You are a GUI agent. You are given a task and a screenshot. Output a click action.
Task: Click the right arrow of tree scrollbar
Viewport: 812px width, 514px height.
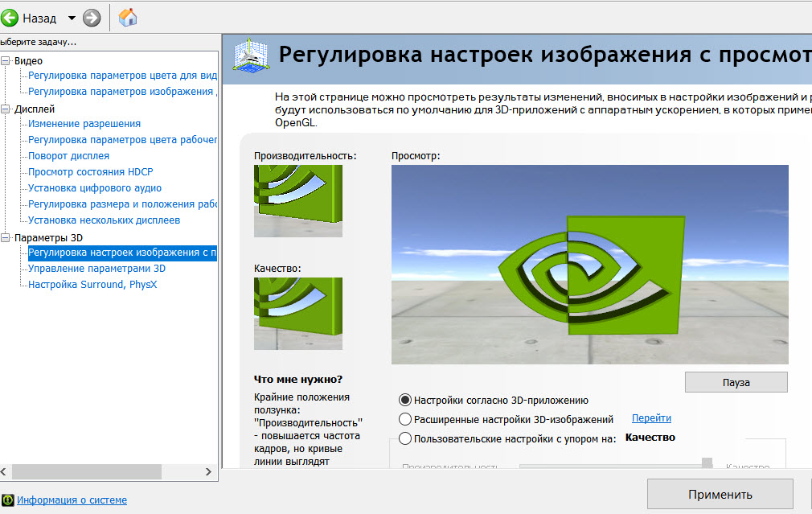[x=208, y=471]
